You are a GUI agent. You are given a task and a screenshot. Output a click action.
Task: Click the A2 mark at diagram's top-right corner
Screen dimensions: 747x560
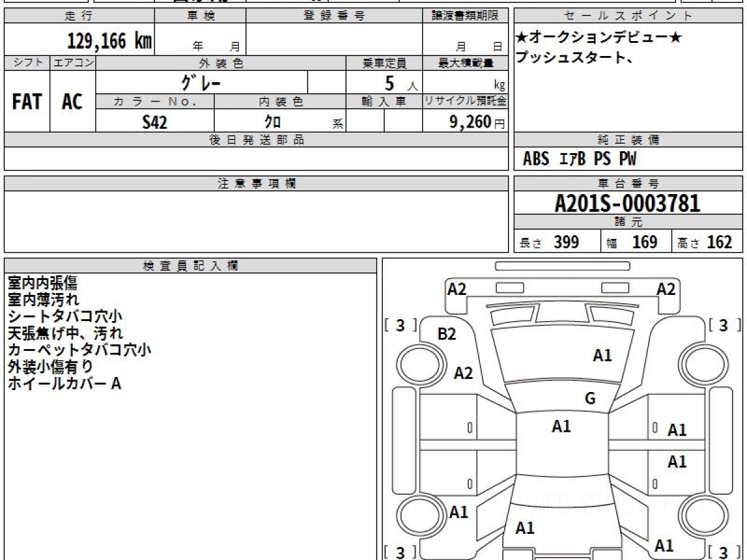pos(666,289)
